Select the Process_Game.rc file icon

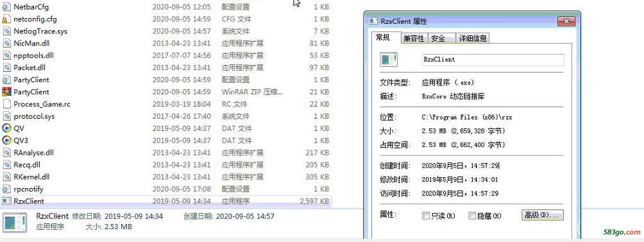coord(6,104)
